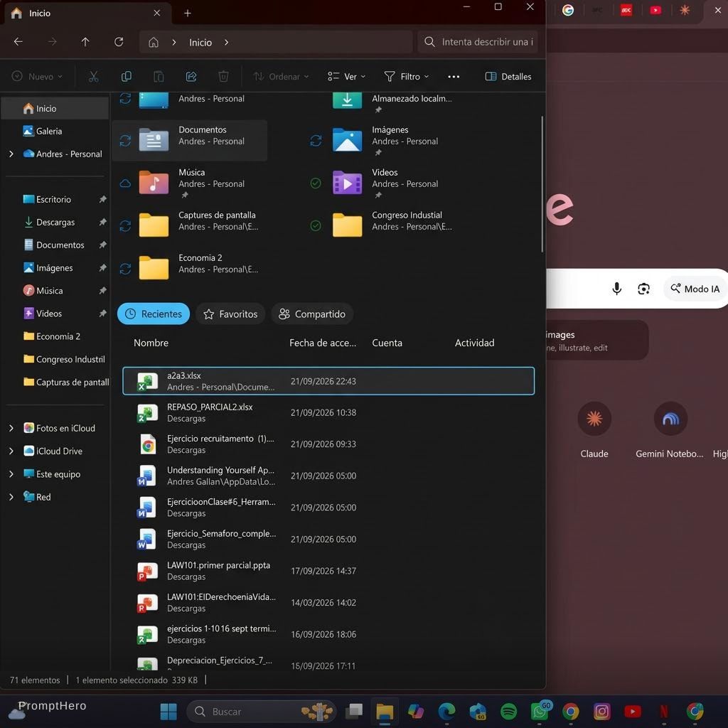Refresh the current folder view

(x=119, y=42)
